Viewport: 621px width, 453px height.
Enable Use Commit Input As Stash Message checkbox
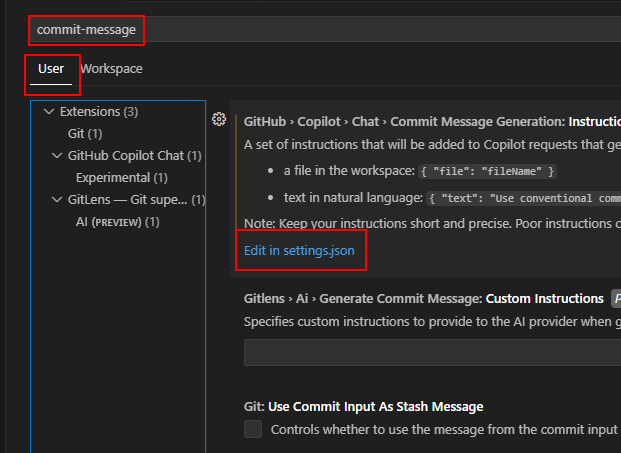pos(253,429)
